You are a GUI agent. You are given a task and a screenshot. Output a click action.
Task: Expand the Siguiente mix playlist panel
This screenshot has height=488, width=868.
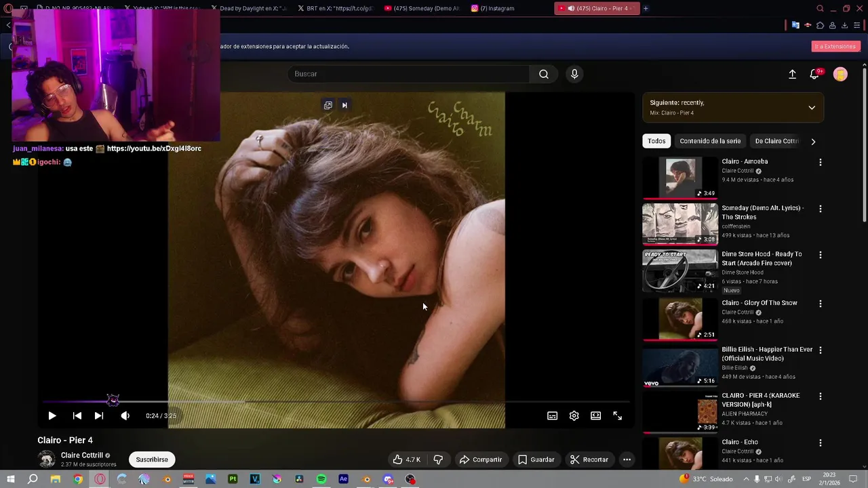pyautogui.click(x=812, y=108)
